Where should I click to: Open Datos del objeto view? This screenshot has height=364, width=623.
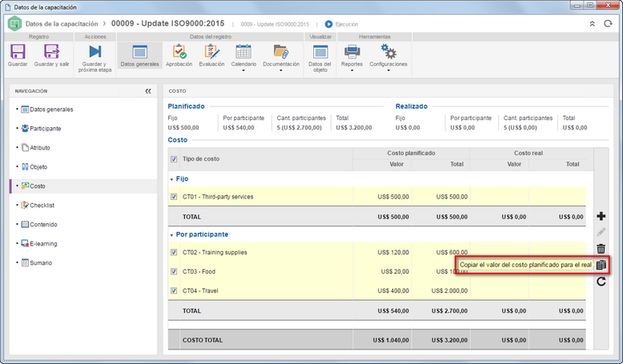click(320, 58)
